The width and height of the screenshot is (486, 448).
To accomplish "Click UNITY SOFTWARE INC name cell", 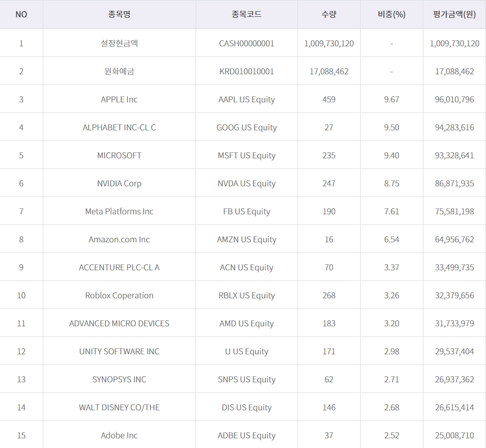I will 119,351.
